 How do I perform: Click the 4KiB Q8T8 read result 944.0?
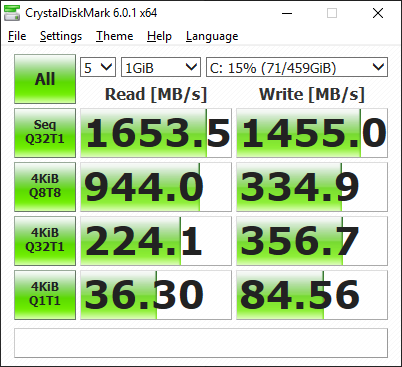[x=156, y=187]
